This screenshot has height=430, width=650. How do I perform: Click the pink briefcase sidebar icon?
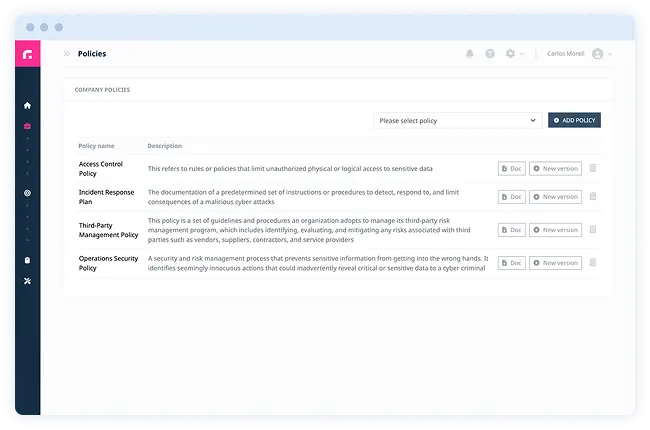(27, 126)
